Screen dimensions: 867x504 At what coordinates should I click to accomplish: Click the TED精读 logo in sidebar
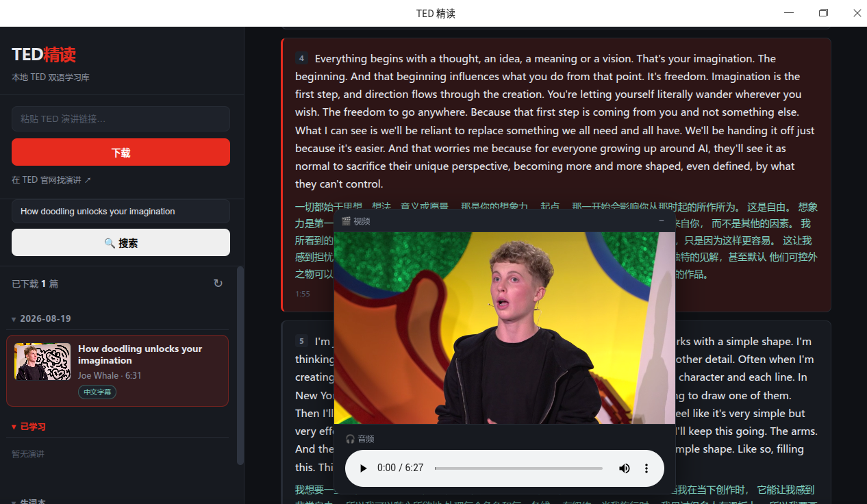[44, 54]
